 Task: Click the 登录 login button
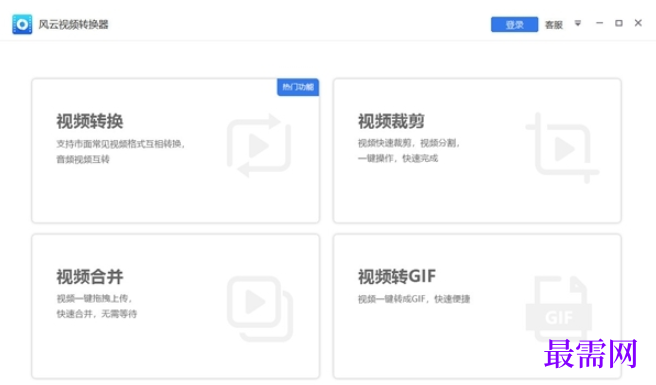point(514,24)
